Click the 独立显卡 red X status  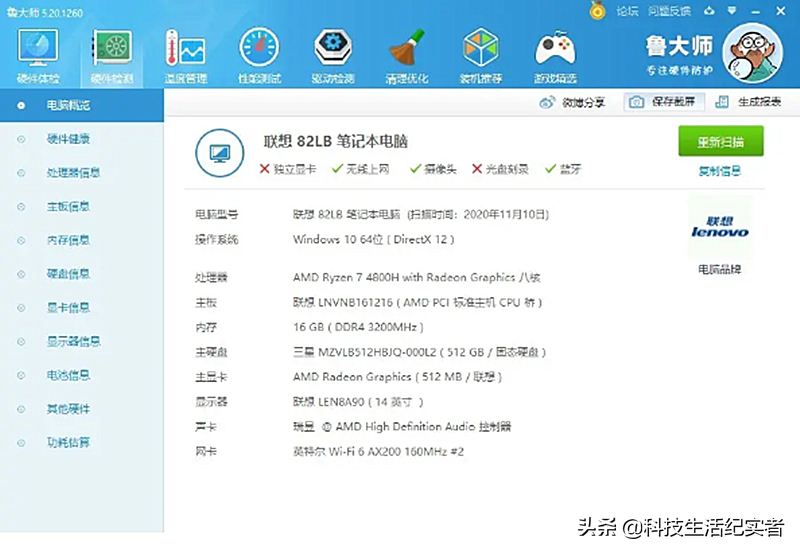click(x=288, y=169)
